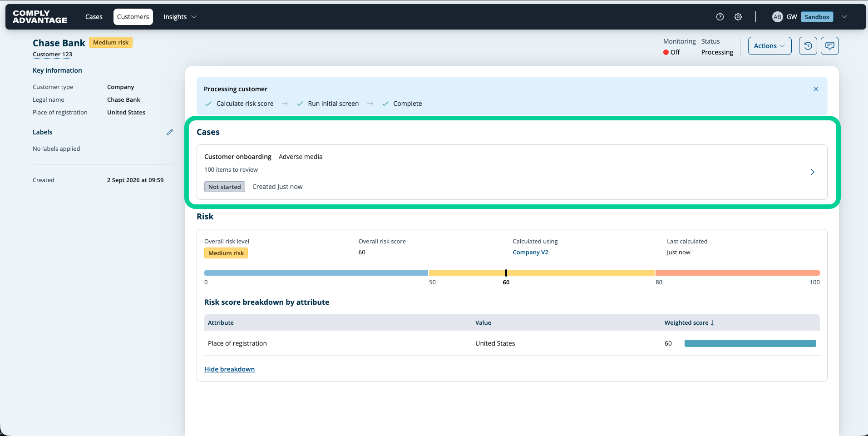Viewport: 868px width, 436px height.
Task: Click the Hide breakdown link
Action: (x=229, y=369)
